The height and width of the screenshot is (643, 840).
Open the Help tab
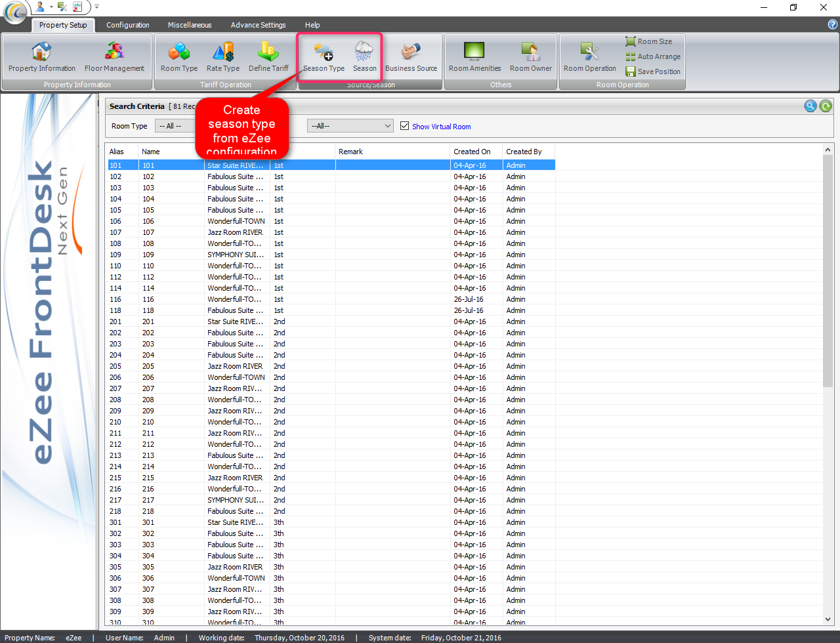click(312, 25)
